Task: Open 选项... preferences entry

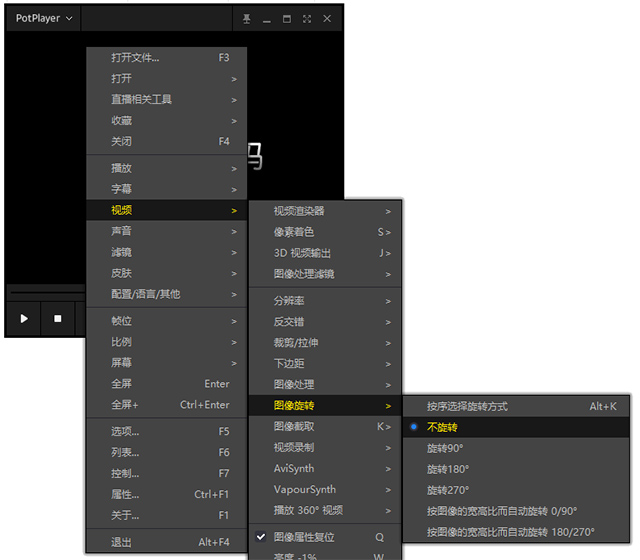Action: [167, 431]
